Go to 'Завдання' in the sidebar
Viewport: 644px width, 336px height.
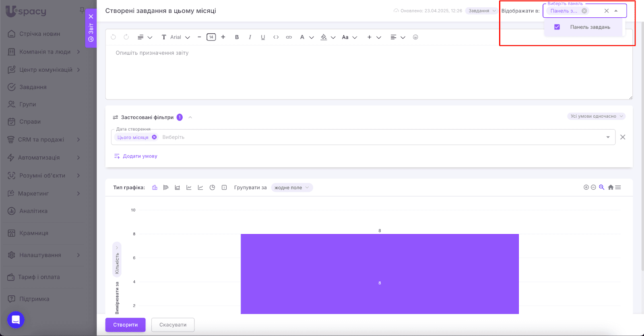(33, 87)
